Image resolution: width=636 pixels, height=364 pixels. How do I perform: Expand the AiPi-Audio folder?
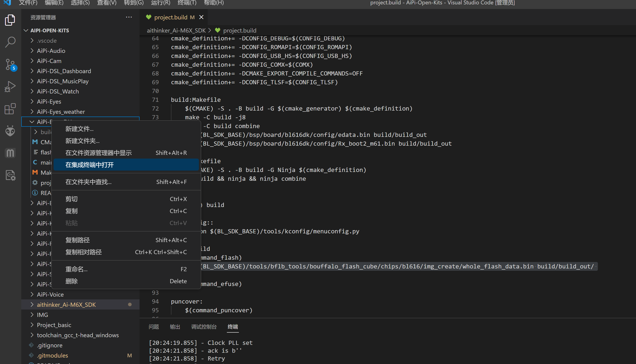pyautogui.click(x=32, y=51)
